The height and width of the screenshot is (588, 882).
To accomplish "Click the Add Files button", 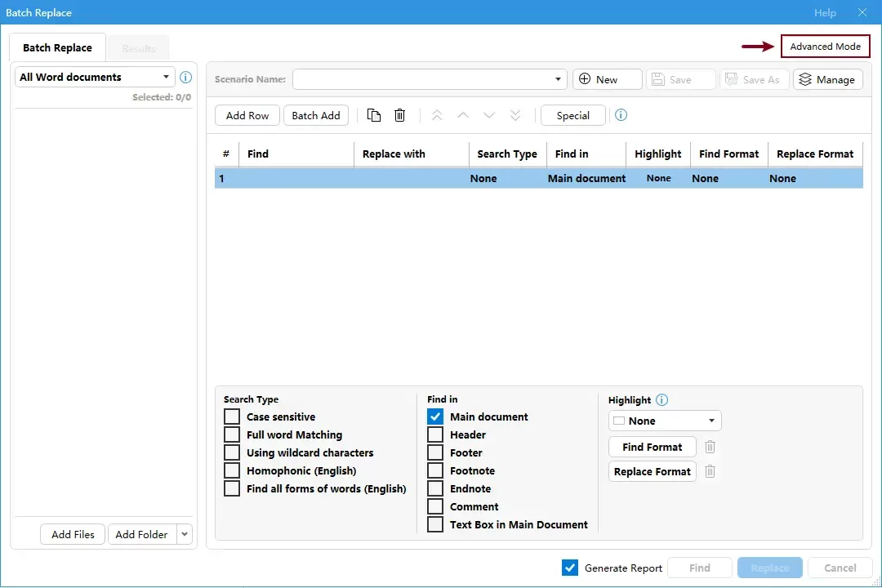I will pyautogui.click(x=73, y=535).
